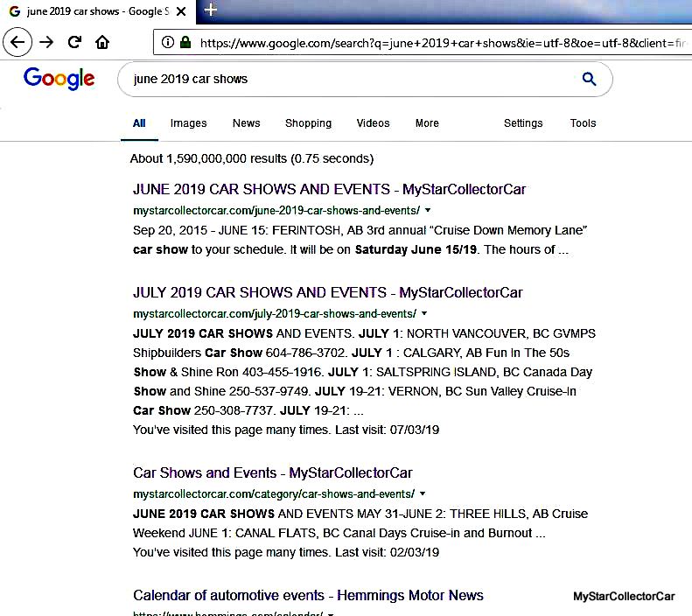Open search Tools
Screen dimensions: 692x616
point(583,123)
